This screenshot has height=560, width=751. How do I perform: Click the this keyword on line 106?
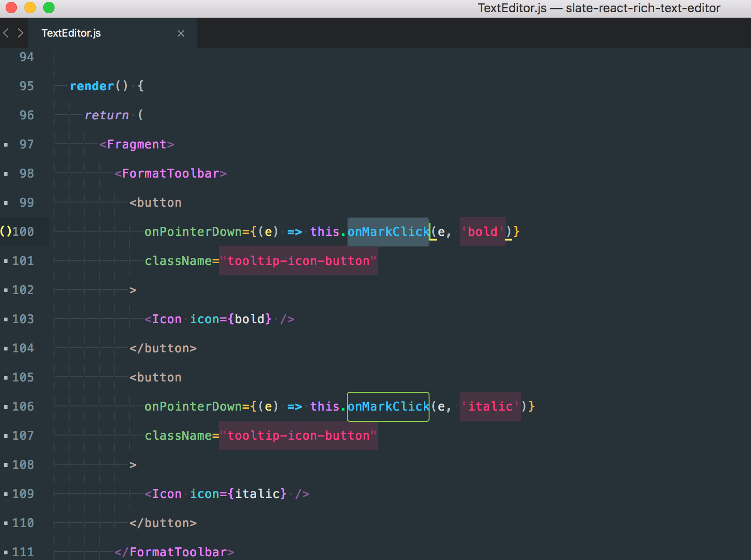(325, 406)
